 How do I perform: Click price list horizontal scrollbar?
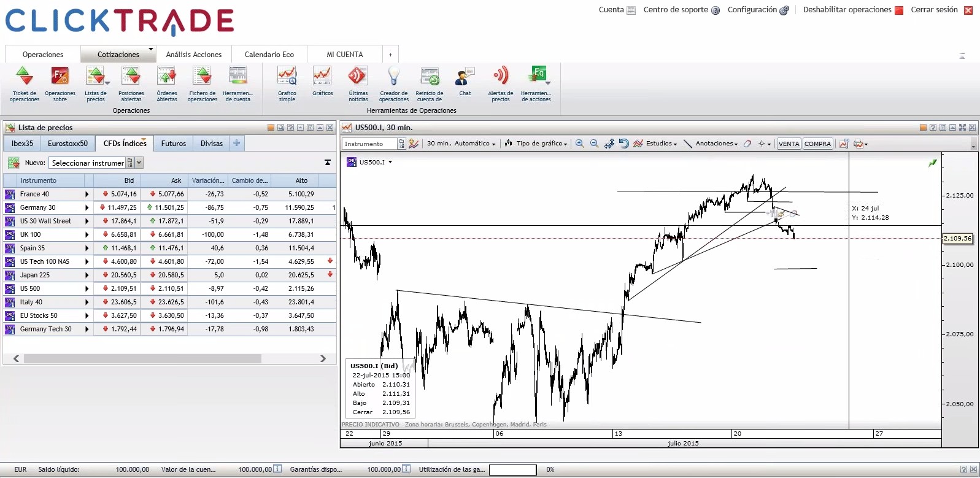click(x=142, y=358)
